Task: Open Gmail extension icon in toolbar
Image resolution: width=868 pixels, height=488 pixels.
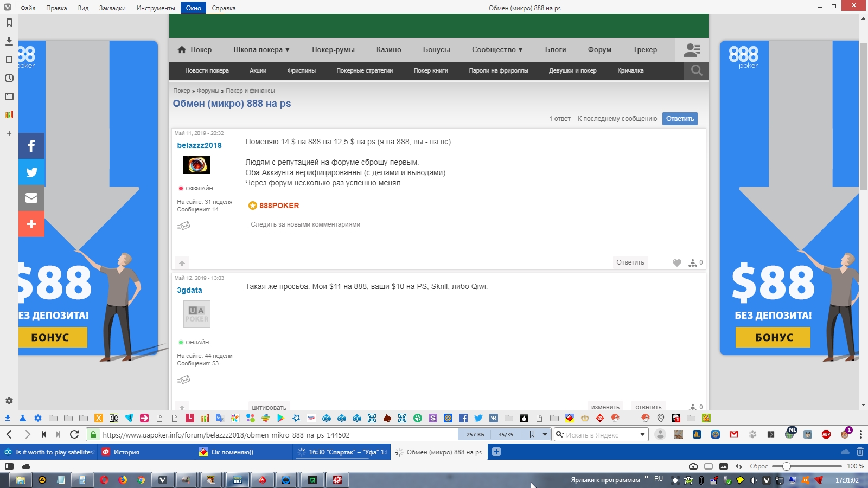Action: point(734,434)
